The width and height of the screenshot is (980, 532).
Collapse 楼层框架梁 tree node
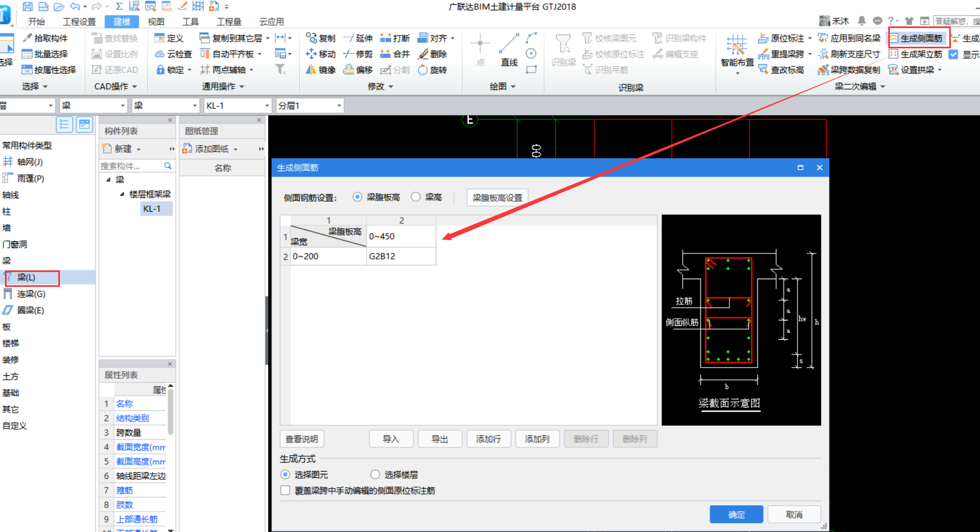(x=122, y=194)
